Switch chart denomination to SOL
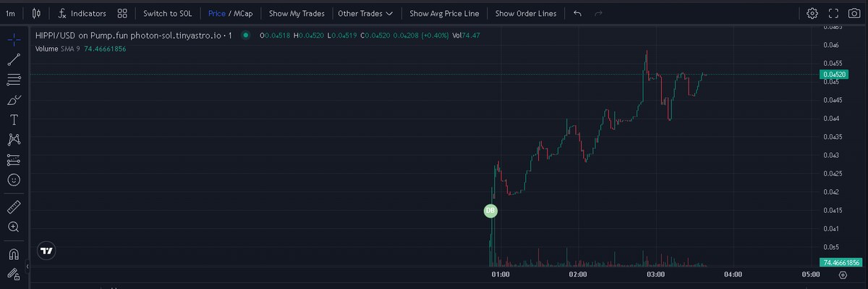 point(167,13)
